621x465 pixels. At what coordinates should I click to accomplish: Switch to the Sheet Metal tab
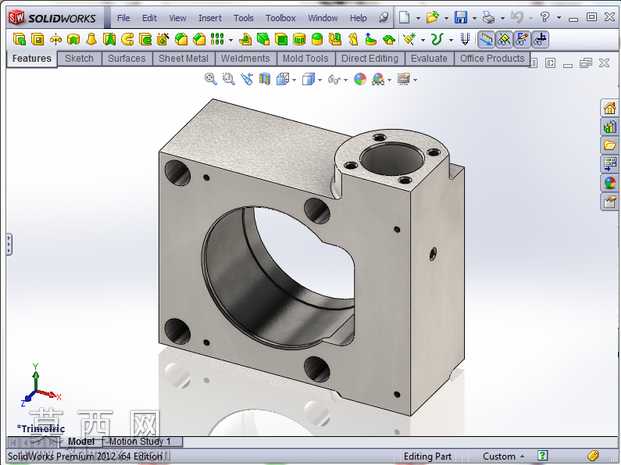183,59
